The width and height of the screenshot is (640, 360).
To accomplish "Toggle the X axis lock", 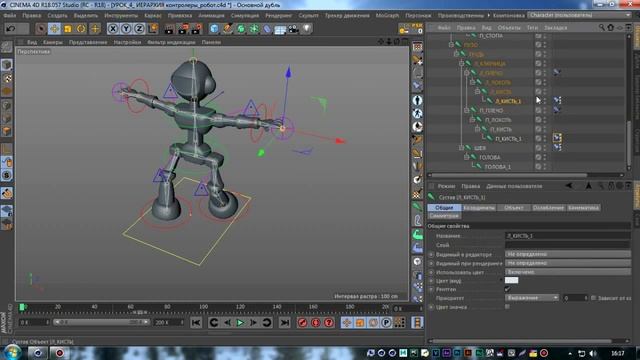I will [x=113, y=29].
